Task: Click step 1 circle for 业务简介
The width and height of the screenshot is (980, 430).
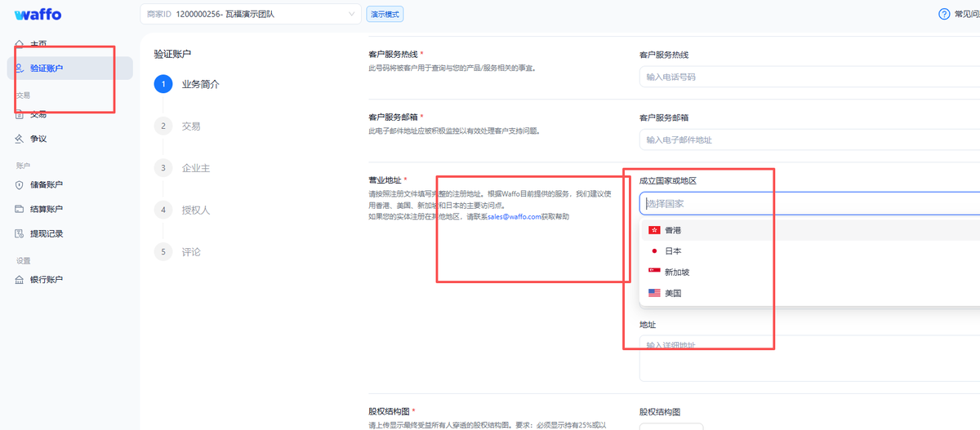Action: 163,84
